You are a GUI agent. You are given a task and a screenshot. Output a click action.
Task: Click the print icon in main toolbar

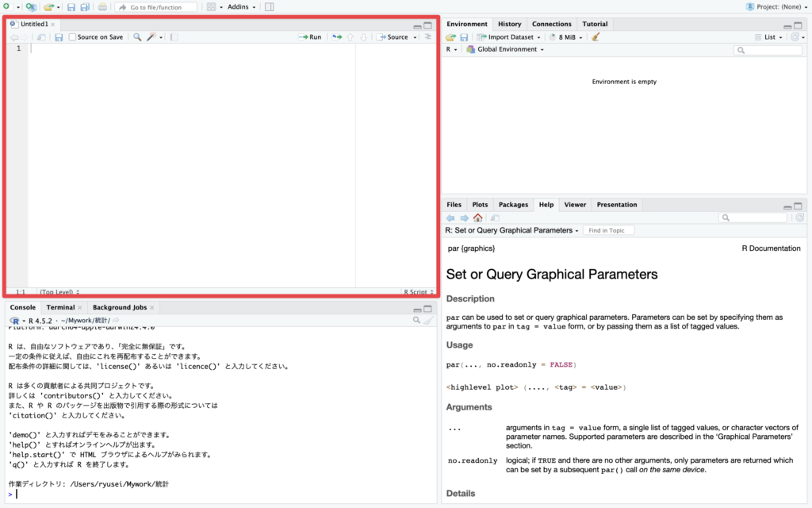102,7
